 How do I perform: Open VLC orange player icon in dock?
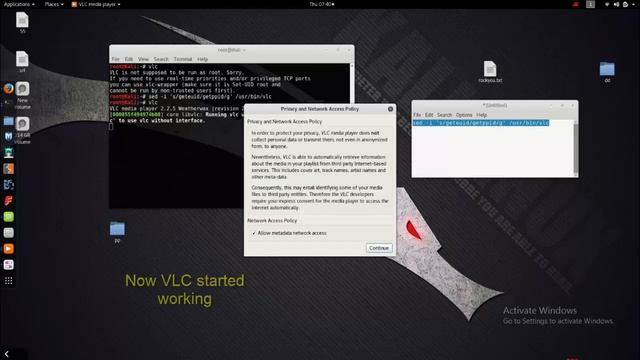tap(9, 249)
